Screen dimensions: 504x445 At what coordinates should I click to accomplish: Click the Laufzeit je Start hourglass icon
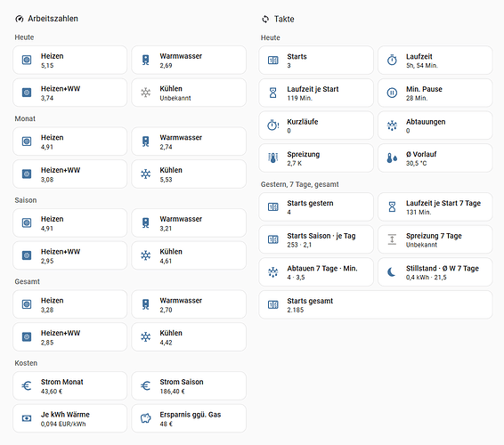[x=272, y=93]
